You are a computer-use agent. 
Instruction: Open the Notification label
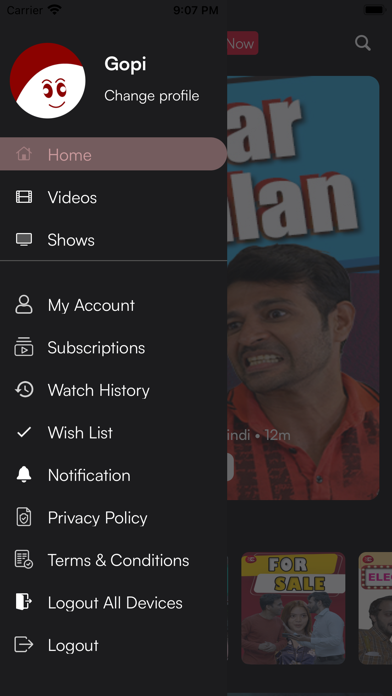89,475
